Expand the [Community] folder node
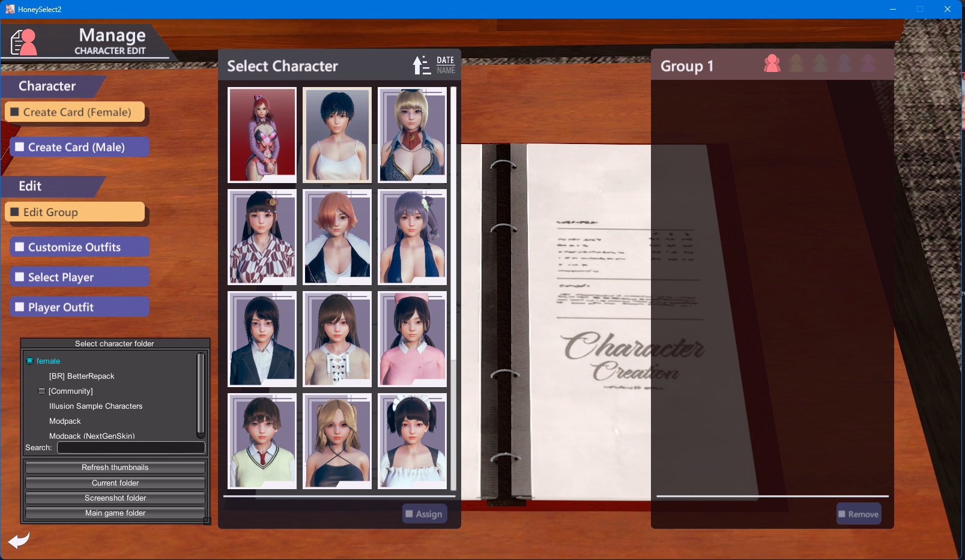 point(41,391)
